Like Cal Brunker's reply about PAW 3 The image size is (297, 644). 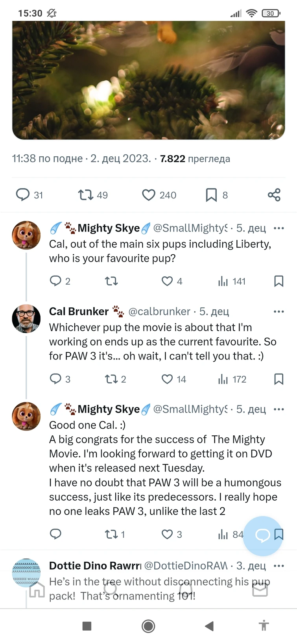pos(167,379)
